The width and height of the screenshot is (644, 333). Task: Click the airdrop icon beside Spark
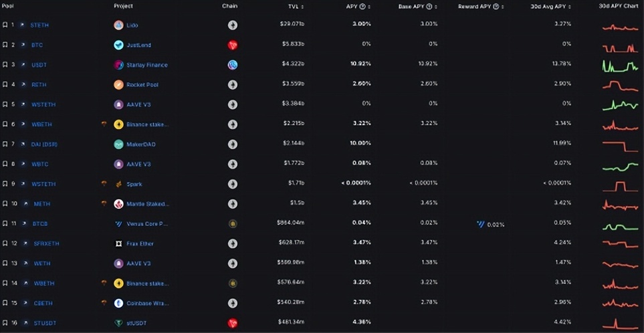tap(104, 183)
